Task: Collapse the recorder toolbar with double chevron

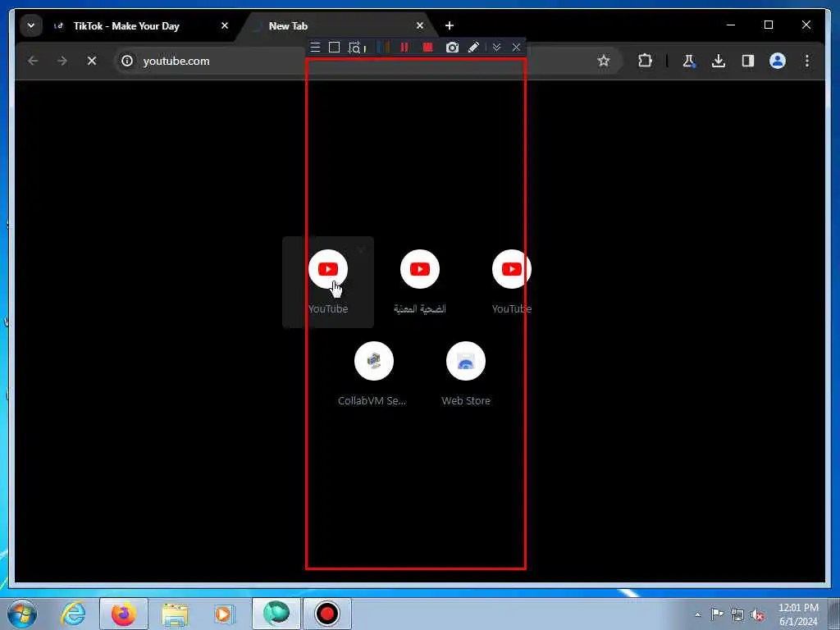Action: pyautogui.click(x=496, y=47)
